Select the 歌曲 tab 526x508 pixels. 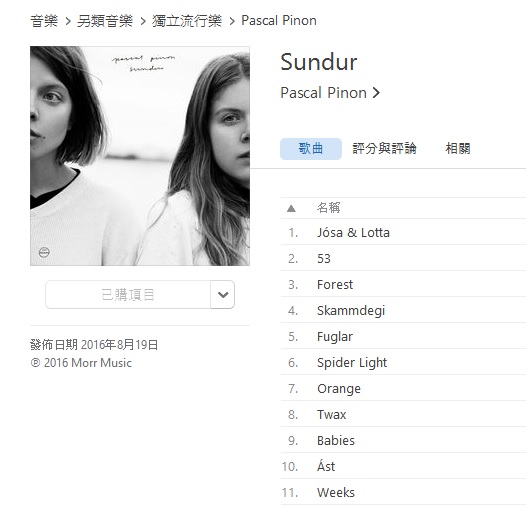point(311,149)
